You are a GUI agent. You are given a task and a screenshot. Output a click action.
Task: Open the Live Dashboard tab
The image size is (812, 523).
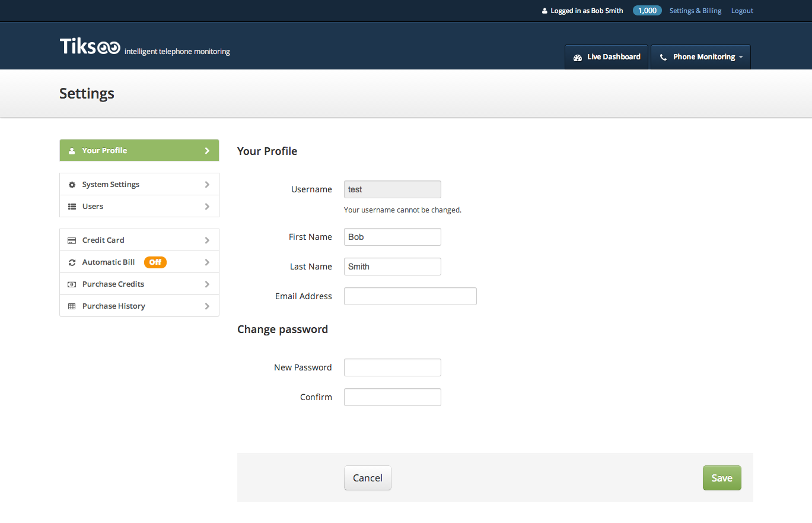coord(606,57)
